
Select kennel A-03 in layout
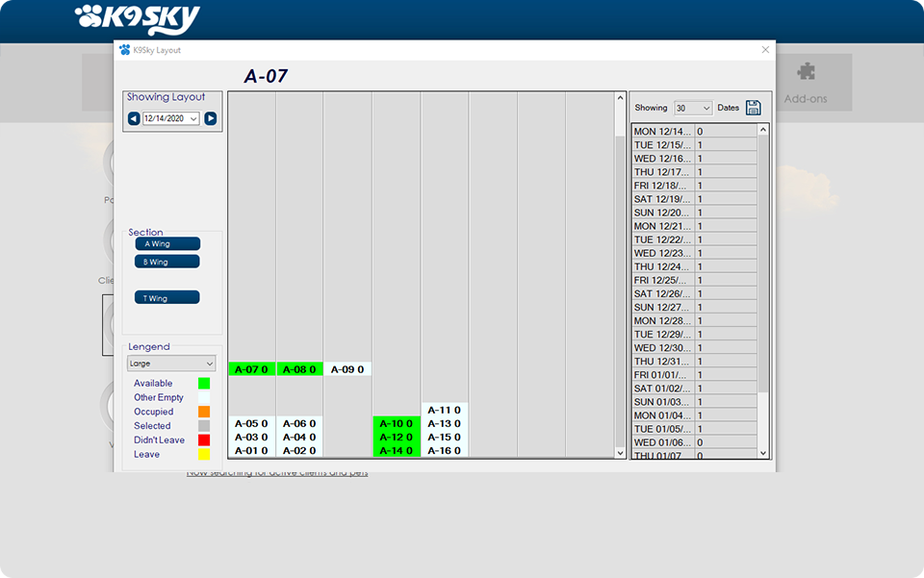[x=251, y=437]
